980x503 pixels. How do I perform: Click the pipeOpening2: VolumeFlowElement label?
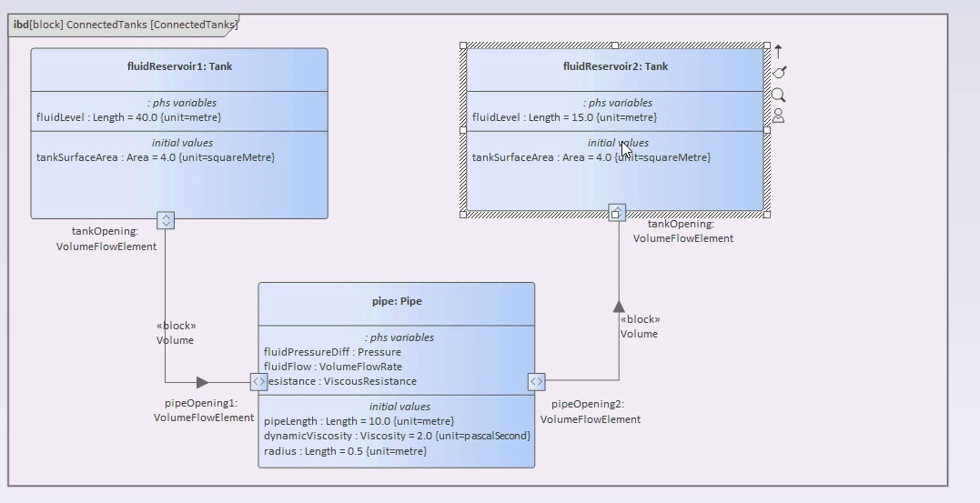tap(590, 412)
